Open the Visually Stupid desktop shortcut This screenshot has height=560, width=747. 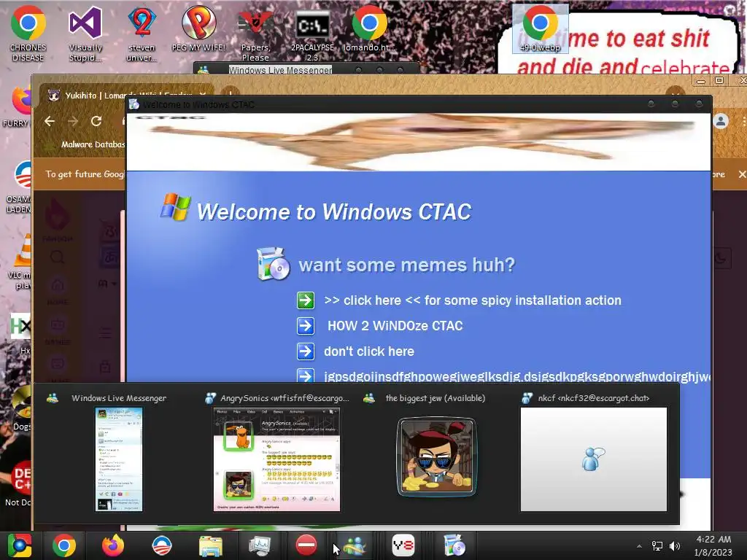pos(85,34)
